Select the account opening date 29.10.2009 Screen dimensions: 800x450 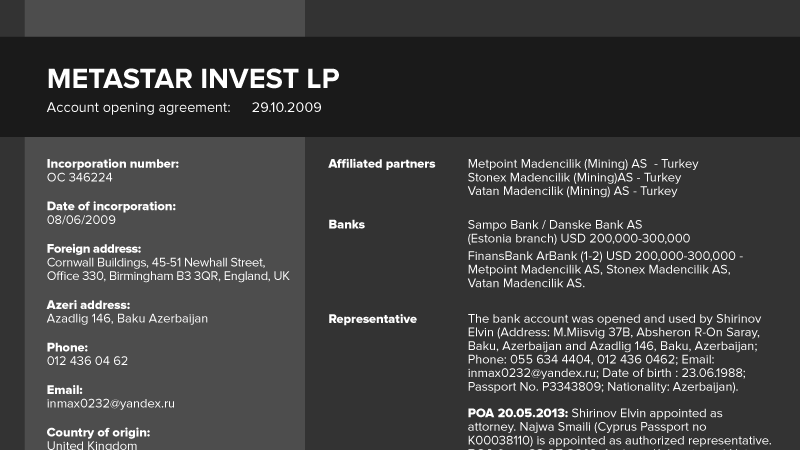[x=286, y=108]
